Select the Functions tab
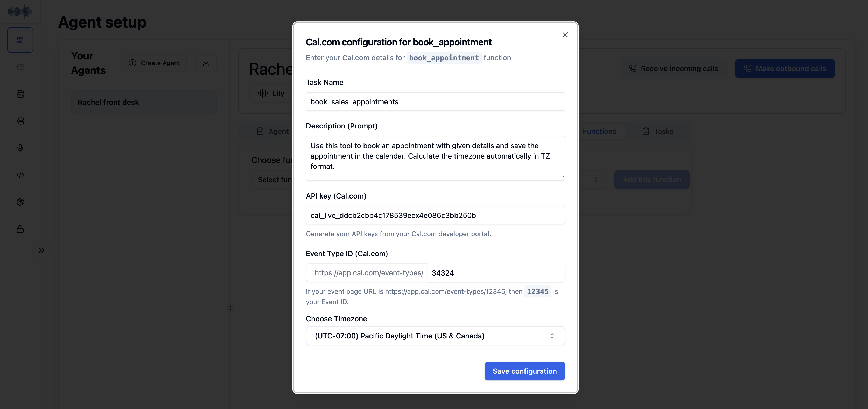This screenshot has width=868, height=409. [x=599, y=132]
